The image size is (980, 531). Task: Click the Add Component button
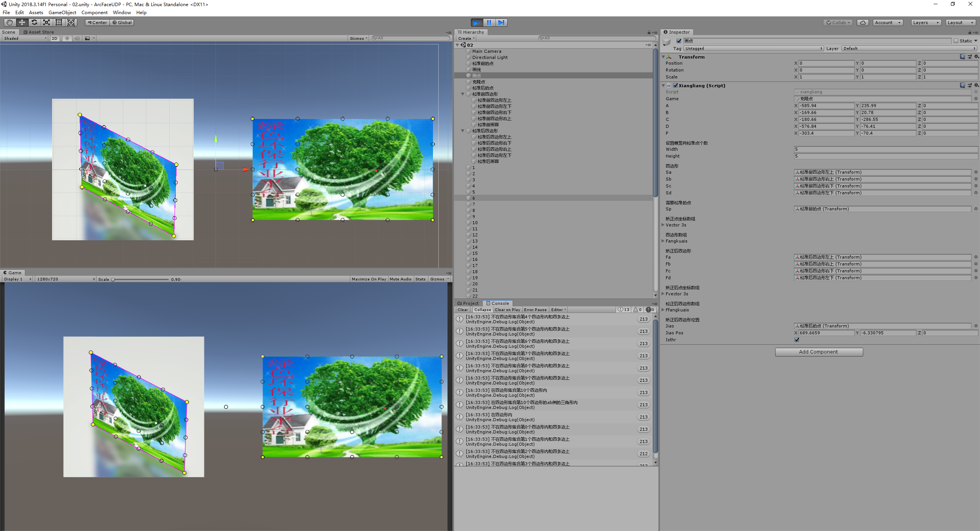818,352
